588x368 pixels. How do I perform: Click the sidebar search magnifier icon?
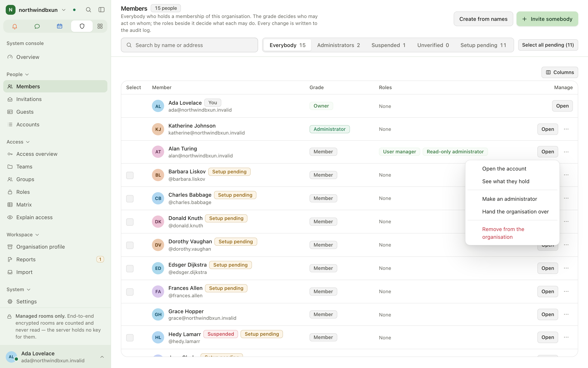pyautogui.click(x=88, y=10)
